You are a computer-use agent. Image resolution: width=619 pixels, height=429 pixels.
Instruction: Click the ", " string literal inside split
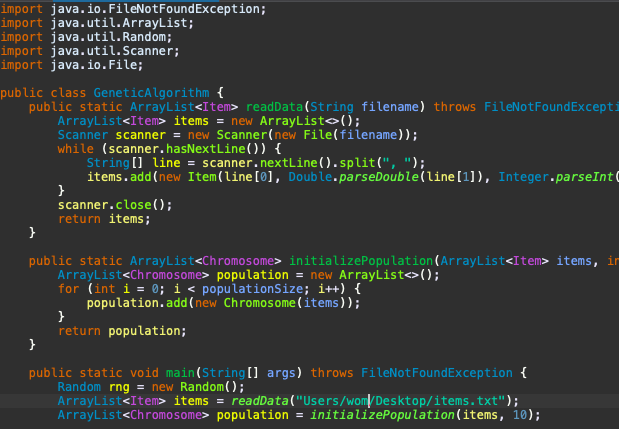click(x=397, y=163)
